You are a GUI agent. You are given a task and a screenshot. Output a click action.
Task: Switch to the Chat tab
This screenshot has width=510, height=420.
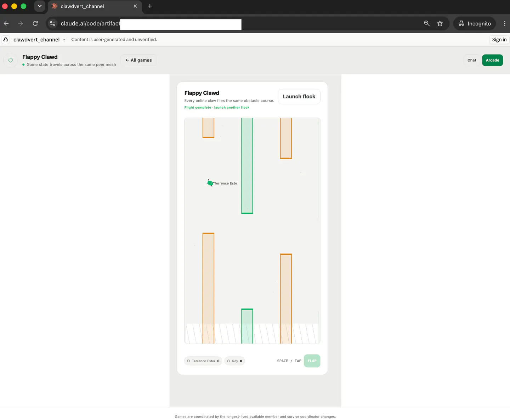click(472, 60)
